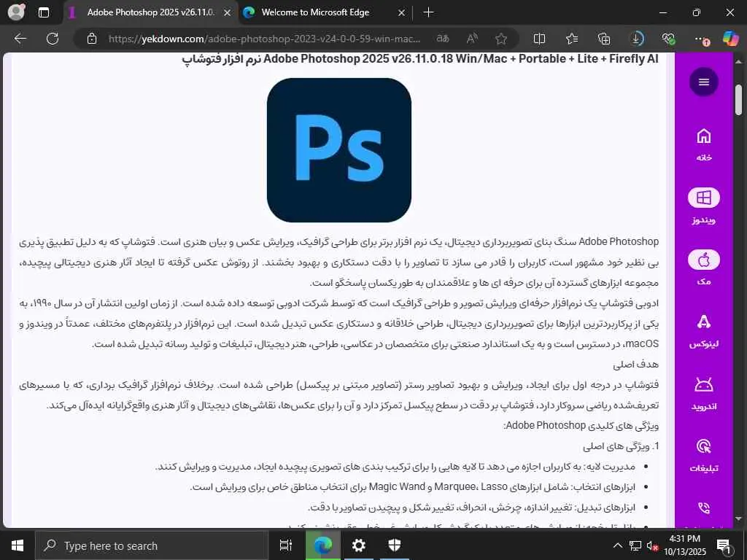Open the purple hamburger menu button
The image size is (747, 560).
pyautogui.click(x=704, y=82)
